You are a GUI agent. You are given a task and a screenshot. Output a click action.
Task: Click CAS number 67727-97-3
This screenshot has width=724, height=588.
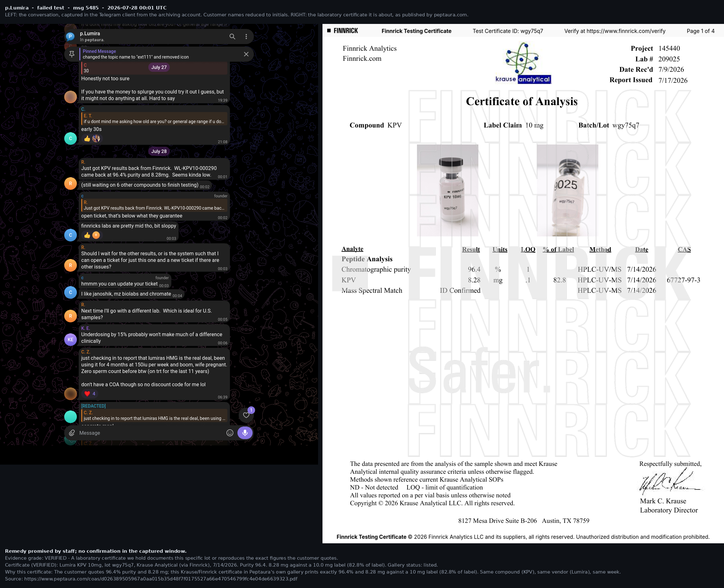point(683,280)
